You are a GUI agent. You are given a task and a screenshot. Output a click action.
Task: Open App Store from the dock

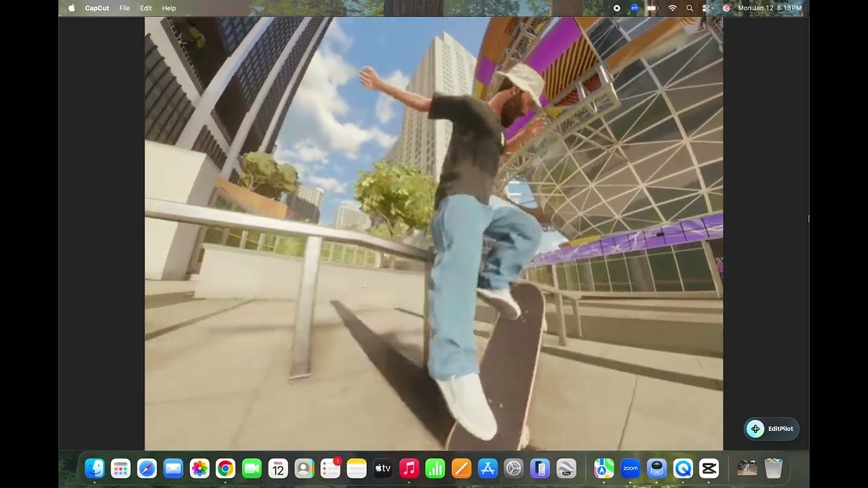(x=488, y=468)
